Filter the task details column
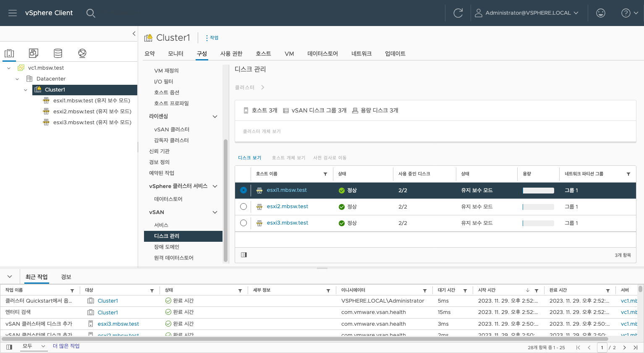 (328, 290)
